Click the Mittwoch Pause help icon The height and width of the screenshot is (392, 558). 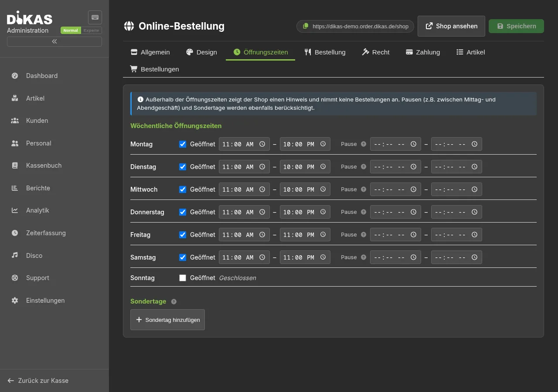pos(364,189)
